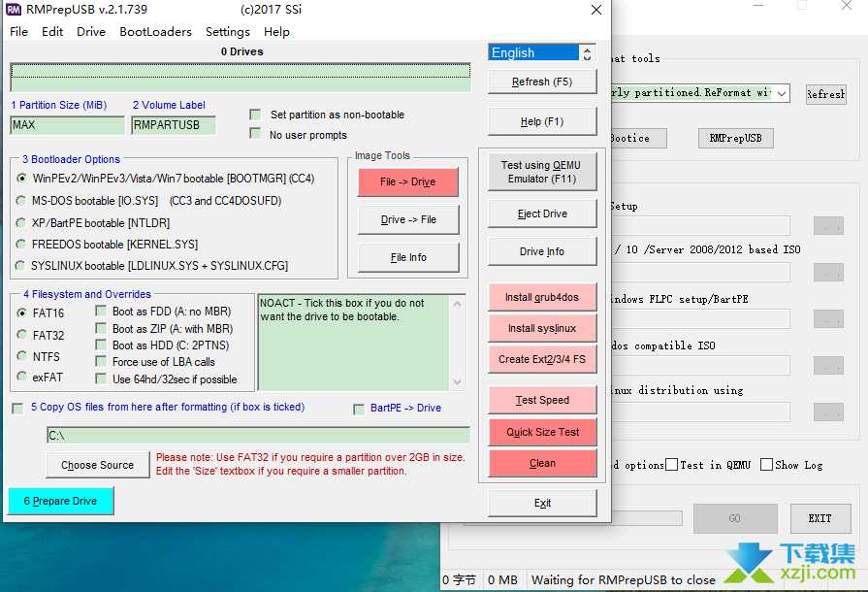Launch Test using QEMU Emulator (F11)
Screen dimensions: 868x592
pos(542,172)
